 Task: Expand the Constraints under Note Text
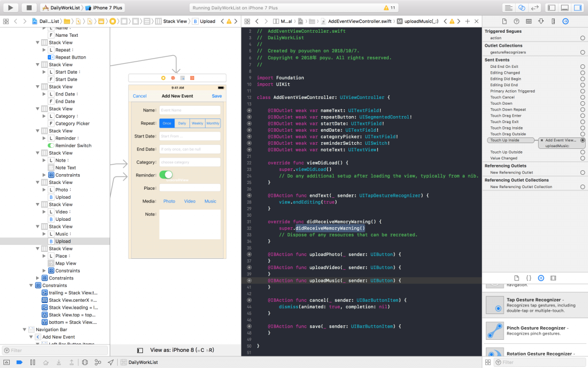[x=44, y=175]
